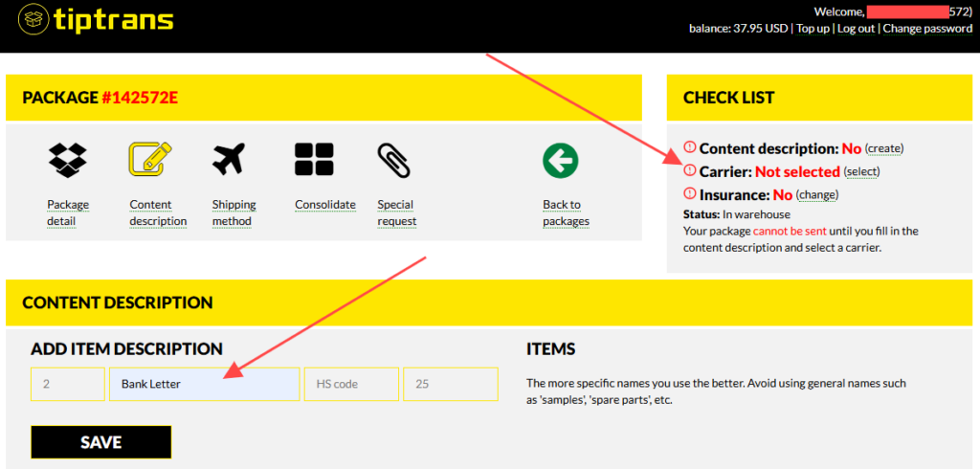The image size is (980, 469).
Task: Click the CONTENT DESCRIPTION section heading
Action: [x=118, y=302]
